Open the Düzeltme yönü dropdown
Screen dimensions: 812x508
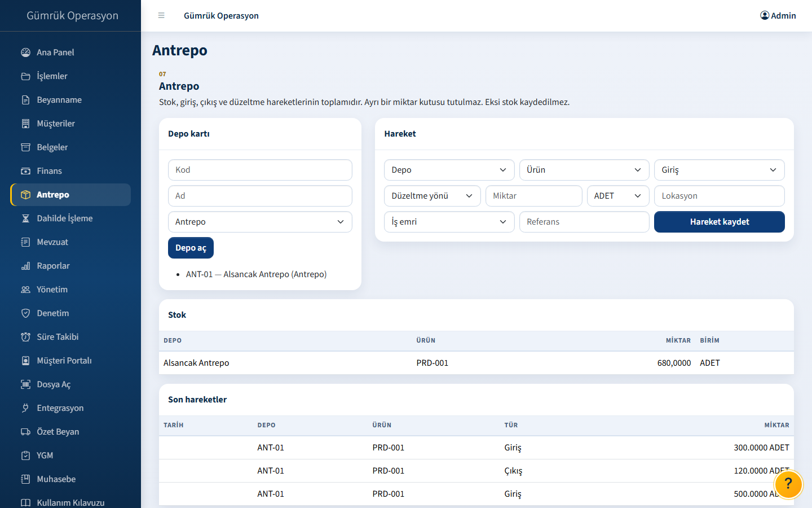point(433,196)
